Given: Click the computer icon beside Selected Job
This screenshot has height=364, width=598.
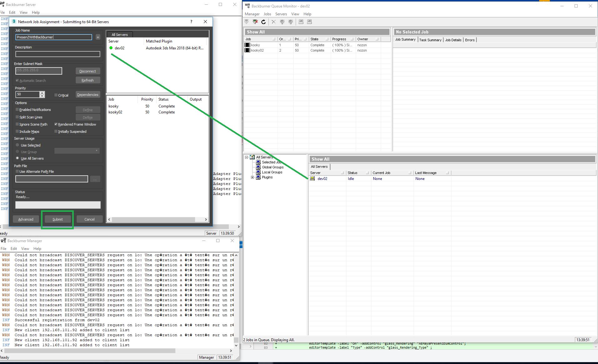Looking at the screenshot, I should [x=258, y=162].
